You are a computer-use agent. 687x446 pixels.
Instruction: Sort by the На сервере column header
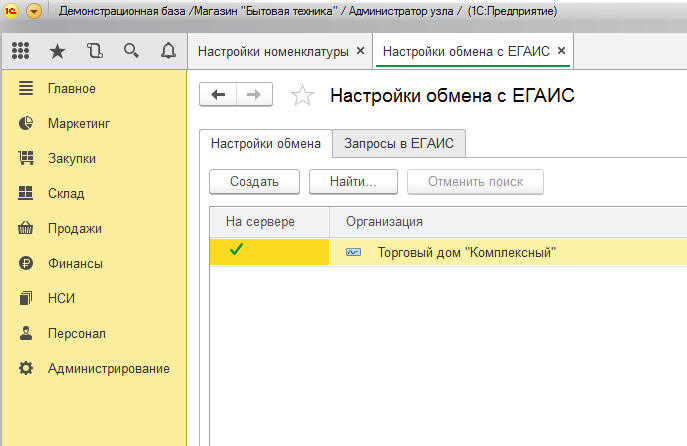pos(269,222)
